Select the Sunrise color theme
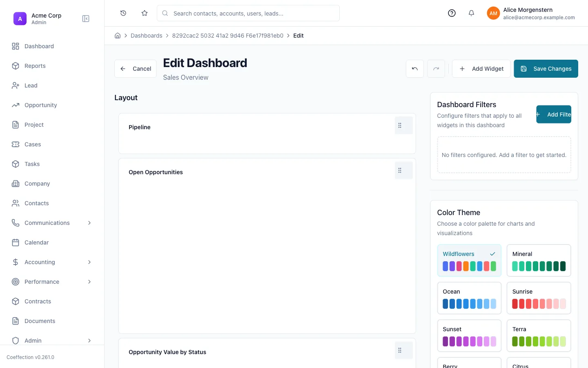This screenshot has height=368, width=588. coord(539,298)
